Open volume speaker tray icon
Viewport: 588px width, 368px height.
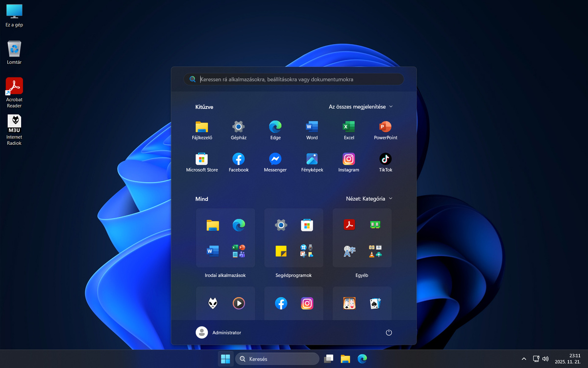click(x=546, y=359)
